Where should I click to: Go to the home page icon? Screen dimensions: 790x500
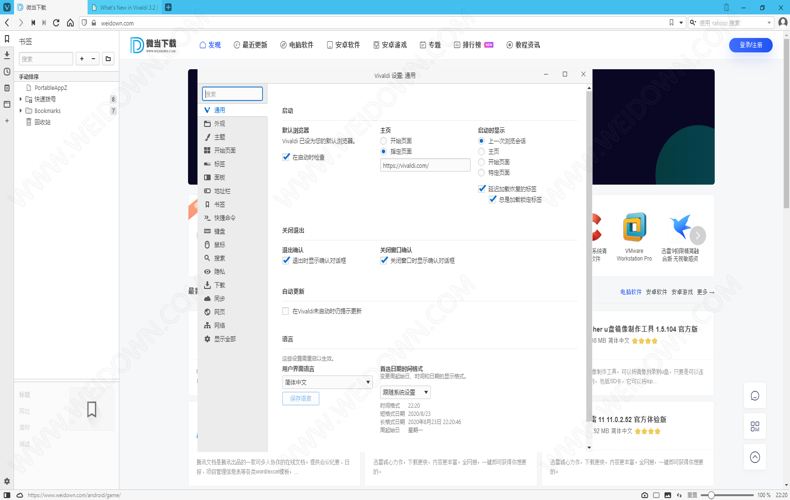pyautogui.click(x=70, y=23)
